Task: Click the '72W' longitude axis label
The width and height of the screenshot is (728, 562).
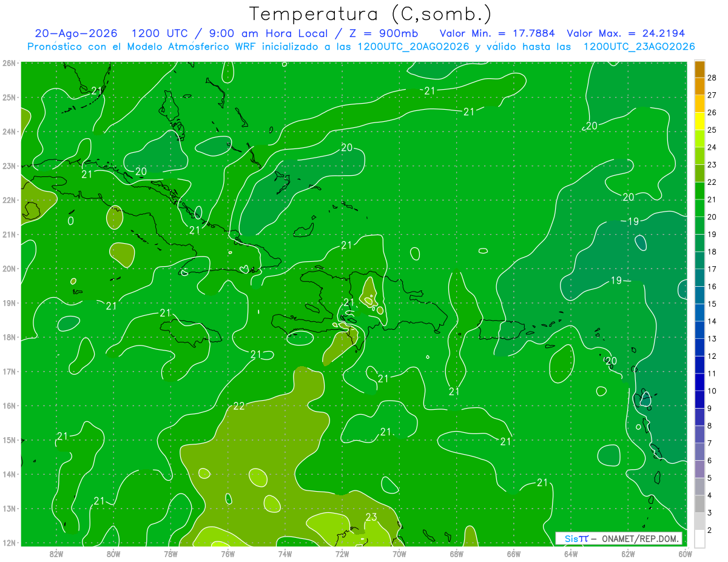Action: 342,554
